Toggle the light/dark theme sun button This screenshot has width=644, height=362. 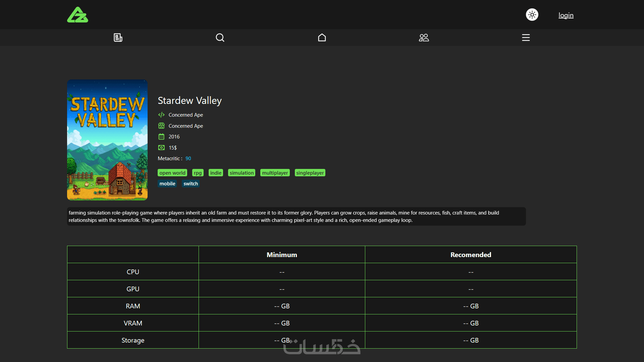pos(532,15)
